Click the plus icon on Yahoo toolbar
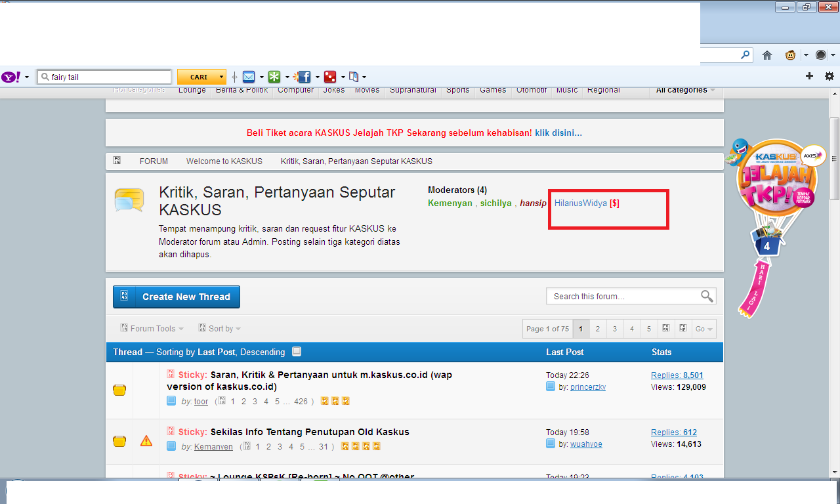 809,76
